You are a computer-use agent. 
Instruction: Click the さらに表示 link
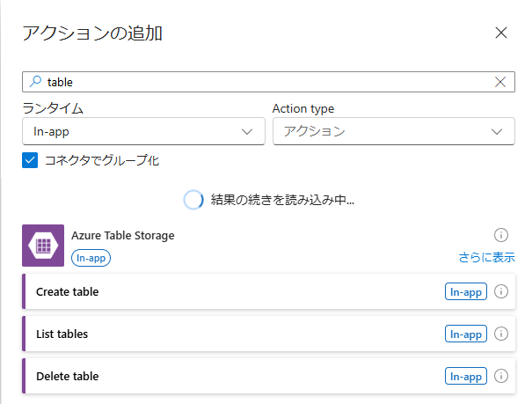click(486, 258)
